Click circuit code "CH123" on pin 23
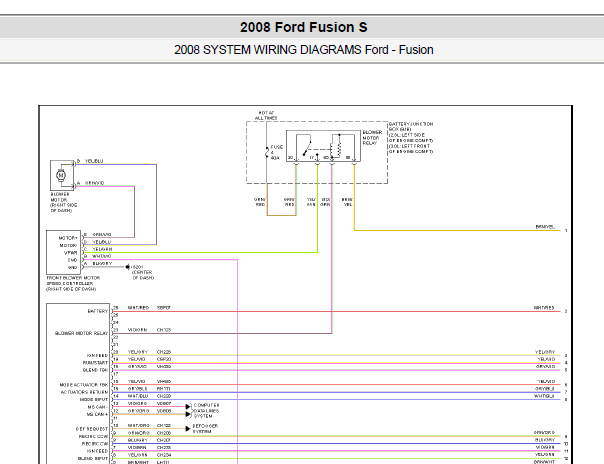The height and width of the screenshot is (464, 604). [x=164, y=330]
